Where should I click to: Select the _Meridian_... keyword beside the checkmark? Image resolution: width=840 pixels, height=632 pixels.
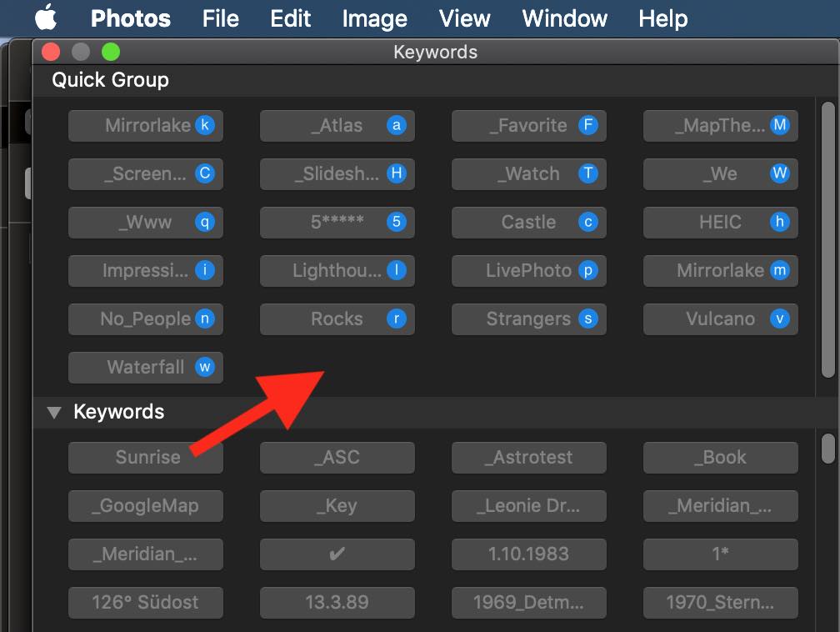coord(146,554)
